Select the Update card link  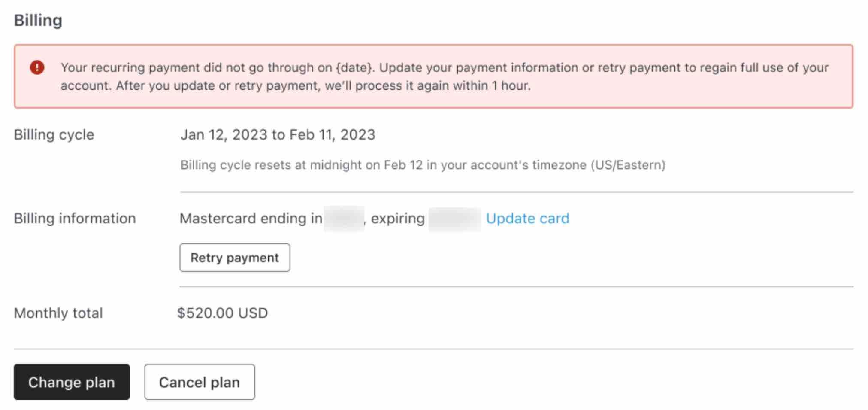[527, 218]
